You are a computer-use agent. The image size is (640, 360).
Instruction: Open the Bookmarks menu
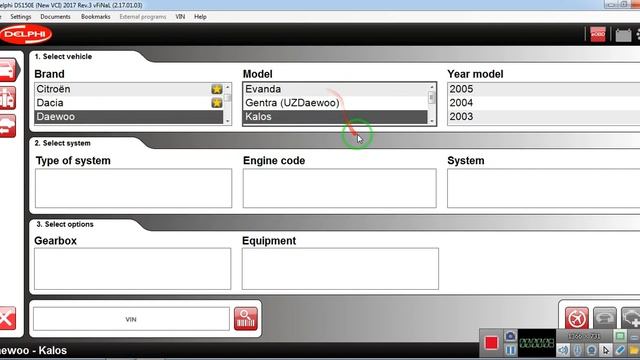point(96,17)
